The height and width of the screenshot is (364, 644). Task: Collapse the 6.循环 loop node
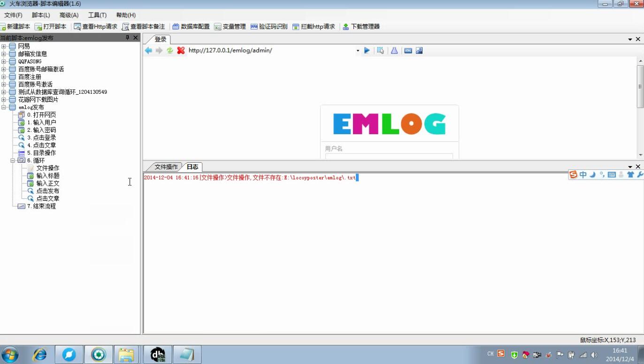point(13,160)
